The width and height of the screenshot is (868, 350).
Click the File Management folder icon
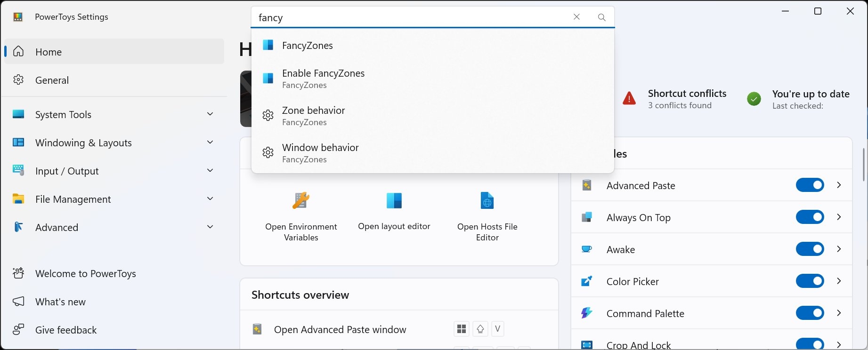[18, 199]
